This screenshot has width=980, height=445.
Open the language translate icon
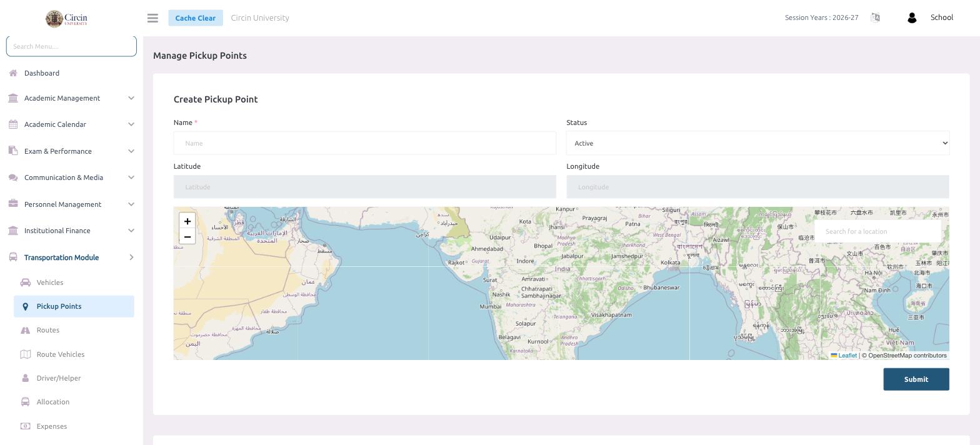pyautogui.click(x=875, y=17)
